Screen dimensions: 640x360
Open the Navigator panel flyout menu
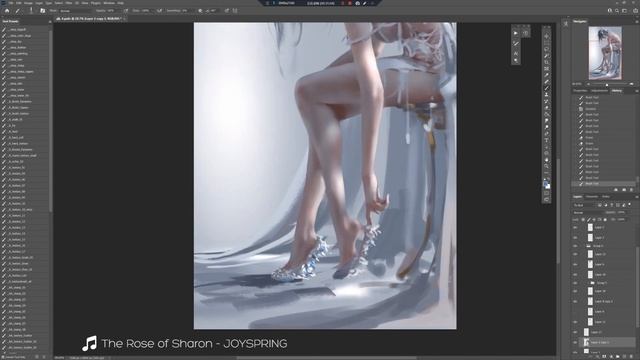coord(637,22)
